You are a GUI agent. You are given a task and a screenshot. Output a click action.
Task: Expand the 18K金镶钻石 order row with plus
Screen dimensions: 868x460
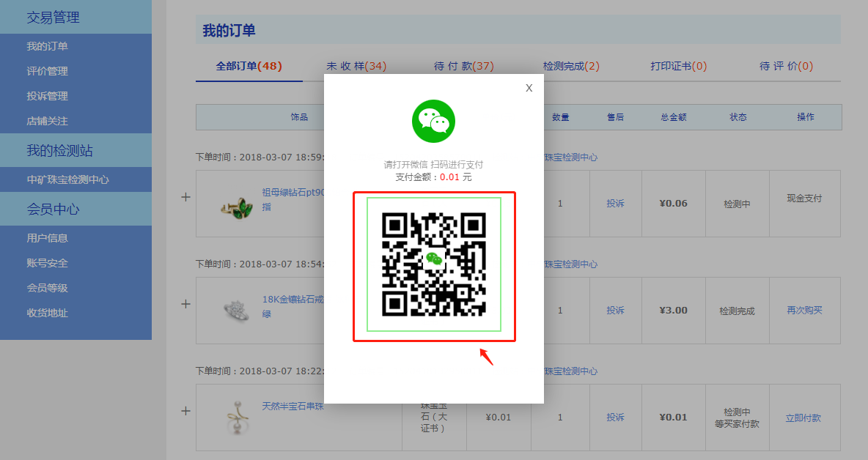(186, 304)
